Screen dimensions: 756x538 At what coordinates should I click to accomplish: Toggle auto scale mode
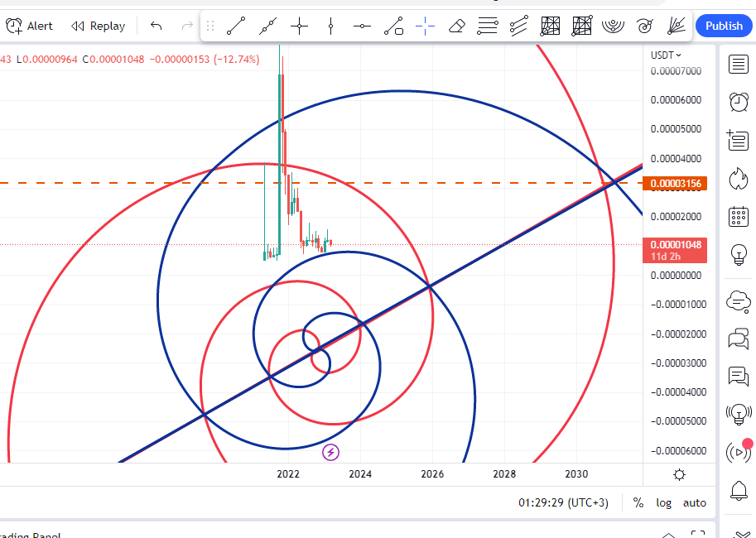click(694, 502)
